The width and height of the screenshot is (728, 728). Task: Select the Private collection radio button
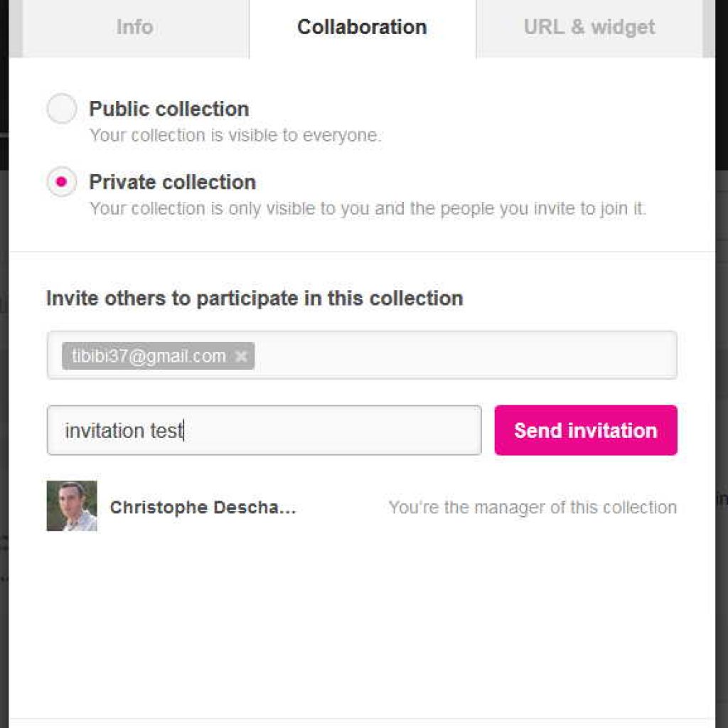click(x=61, y=181)
